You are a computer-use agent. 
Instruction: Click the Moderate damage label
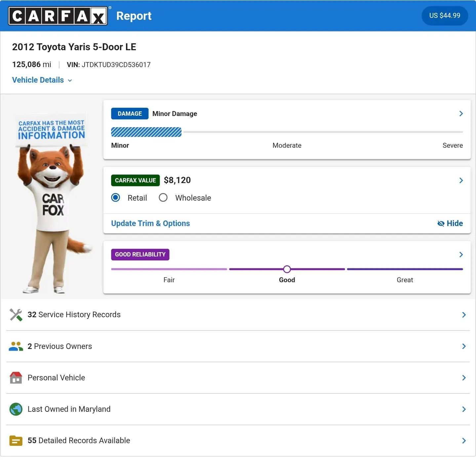(287, 145)
